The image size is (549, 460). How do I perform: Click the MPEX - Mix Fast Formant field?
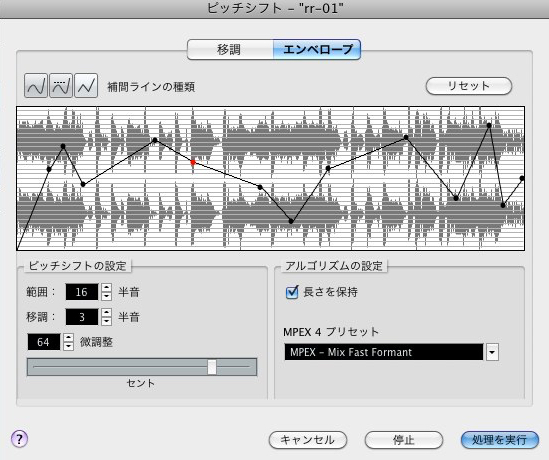point(384,352)
